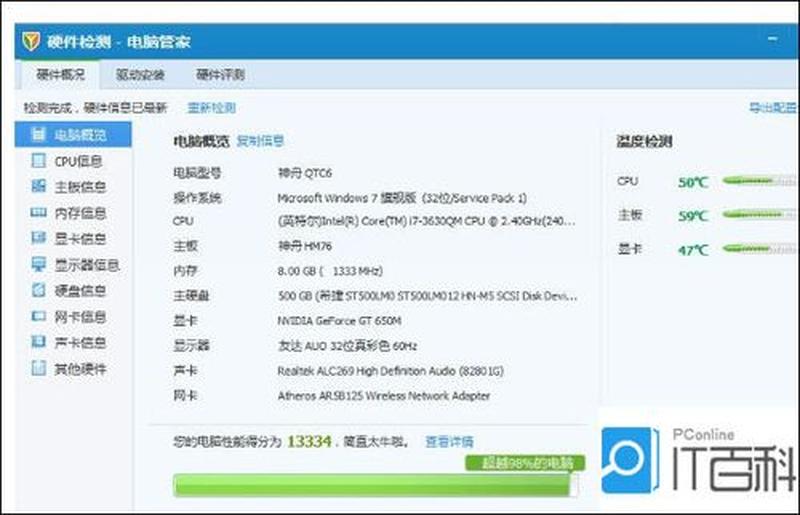Click the CPU信息 sidebar icon
Screen dimensions: 800x515
[38, 160]
